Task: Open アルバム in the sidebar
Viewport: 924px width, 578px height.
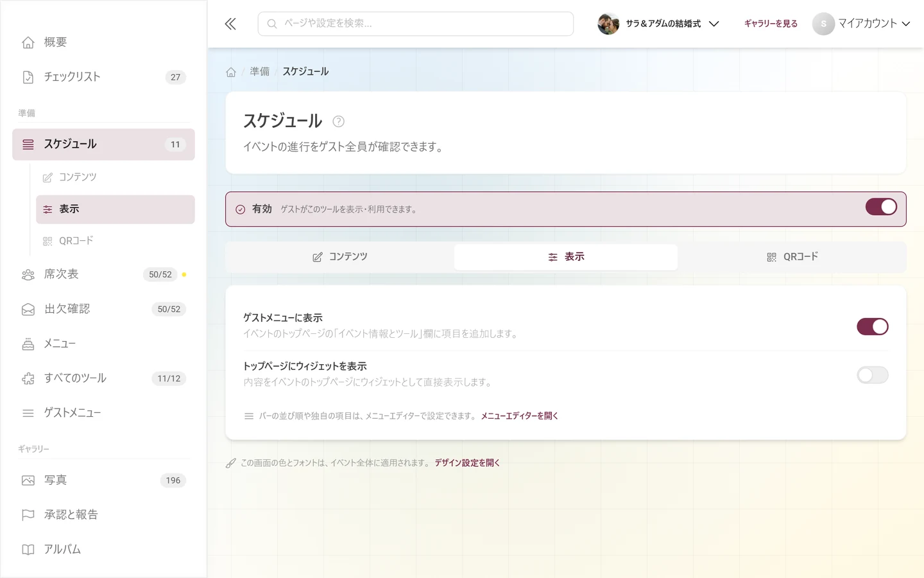Action: [x=103, y=550]
